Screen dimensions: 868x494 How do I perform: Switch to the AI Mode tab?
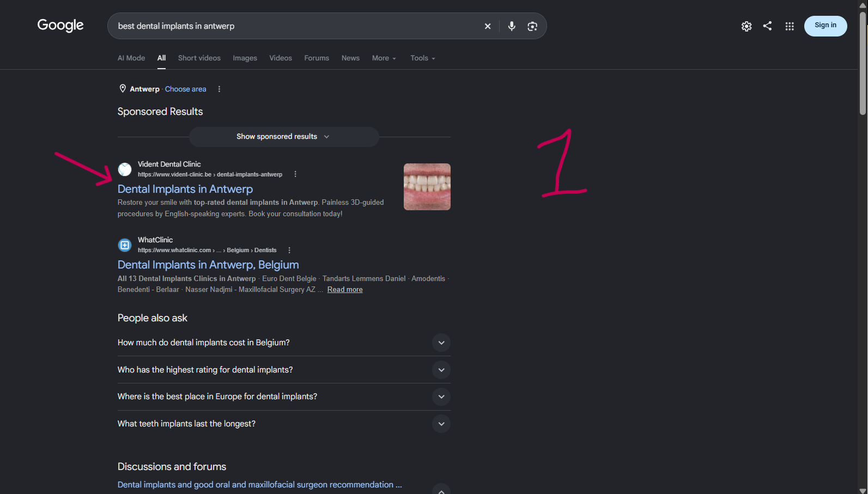point(131,58)
